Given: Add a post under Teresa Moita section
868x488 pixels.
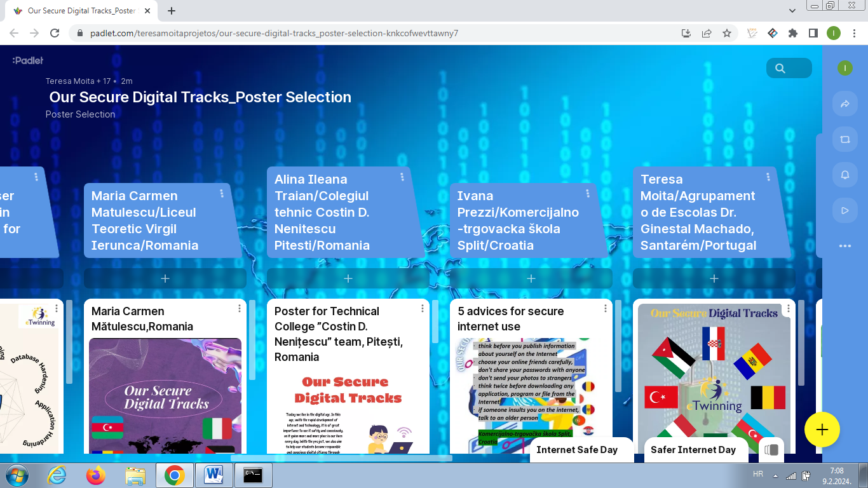Looking at the screenshot, I should click(x=714, y=278).
